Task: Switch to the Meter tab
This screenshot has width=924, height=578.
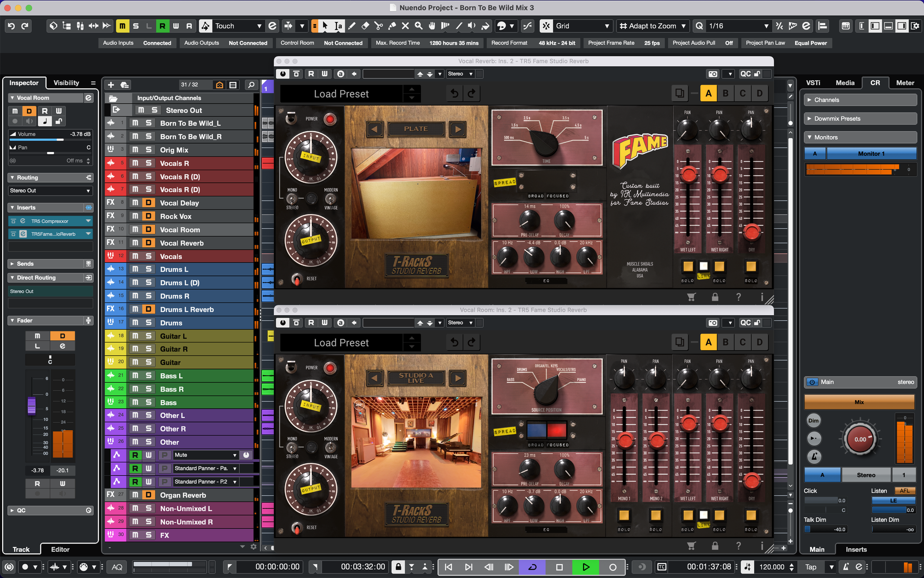Action: [904, 82]
